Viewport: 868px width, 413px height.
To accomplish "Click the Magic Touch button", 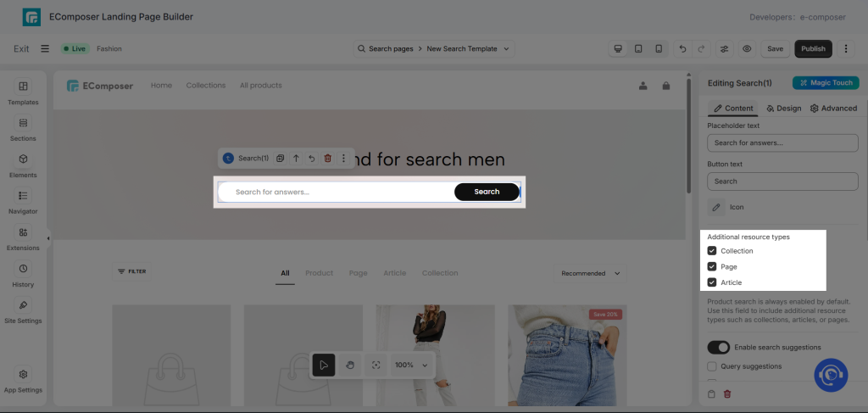I will pos(826,83).
